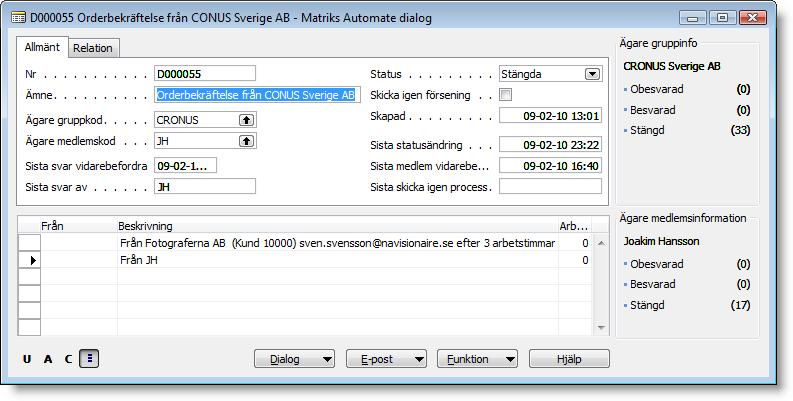Open lookup arrow for Ägare medlemskod
This screenshot has height=401, width=793.
(246, 141)
